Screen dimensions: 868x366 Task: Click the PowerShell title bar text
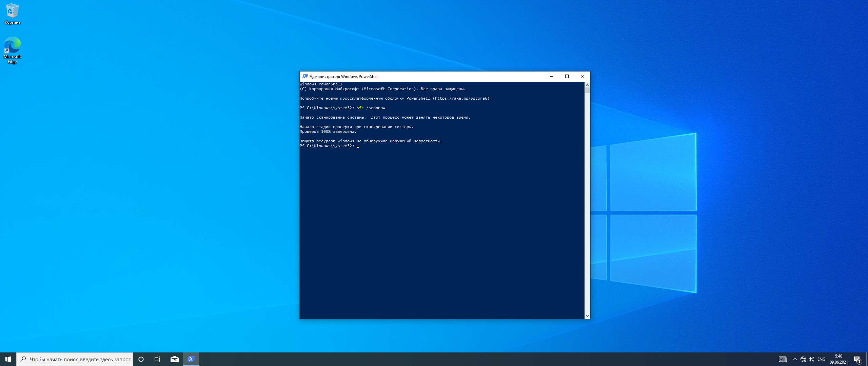344,77
